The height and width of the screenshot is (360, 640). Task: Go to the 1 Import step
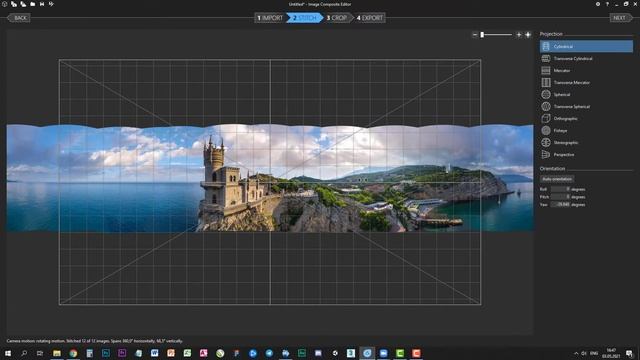(269, 18)
